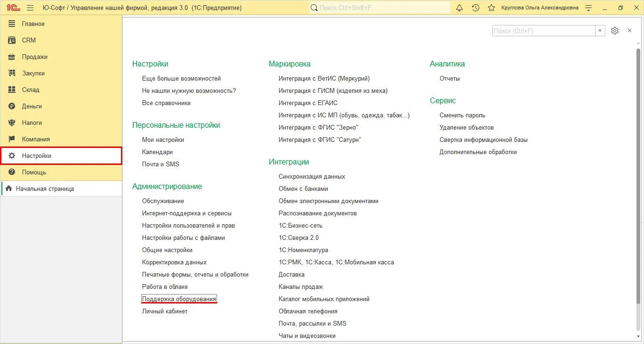Open Календари link
644x344 pixels.
tap(157, 152)
